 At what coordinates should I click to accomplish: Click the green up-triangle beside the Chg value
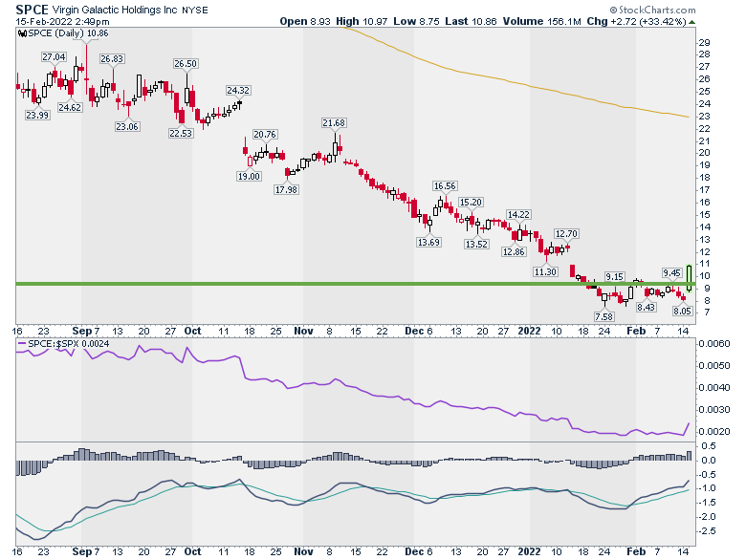point(691,22)
